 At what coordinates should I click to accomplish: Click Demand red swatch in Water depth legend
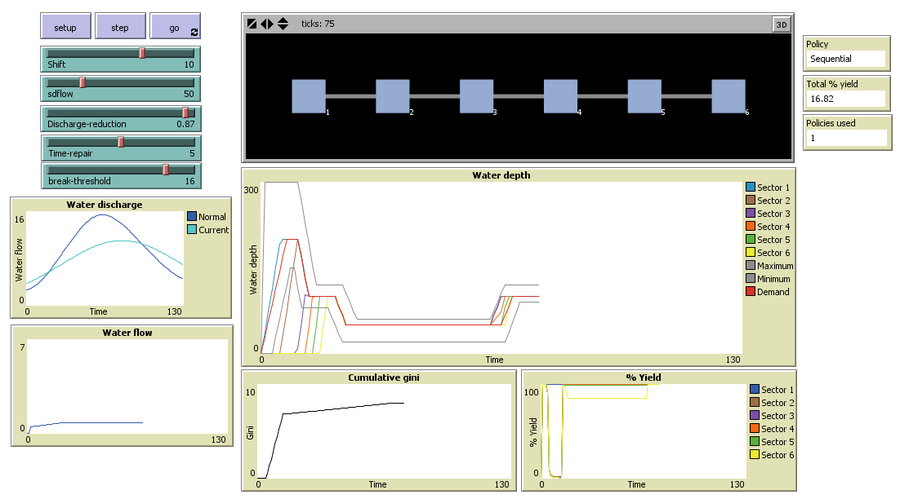click(x=751, y=292)
